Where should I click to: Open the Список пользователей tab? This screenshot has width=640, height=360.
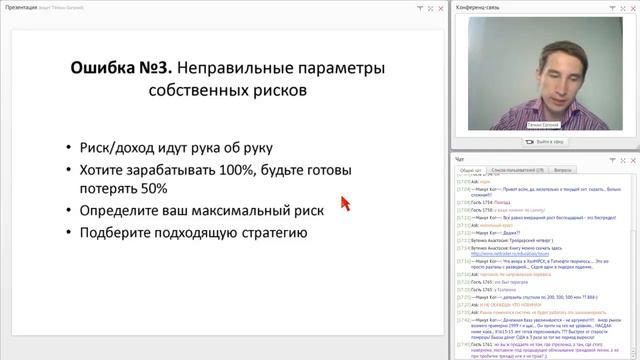[517, 170]
